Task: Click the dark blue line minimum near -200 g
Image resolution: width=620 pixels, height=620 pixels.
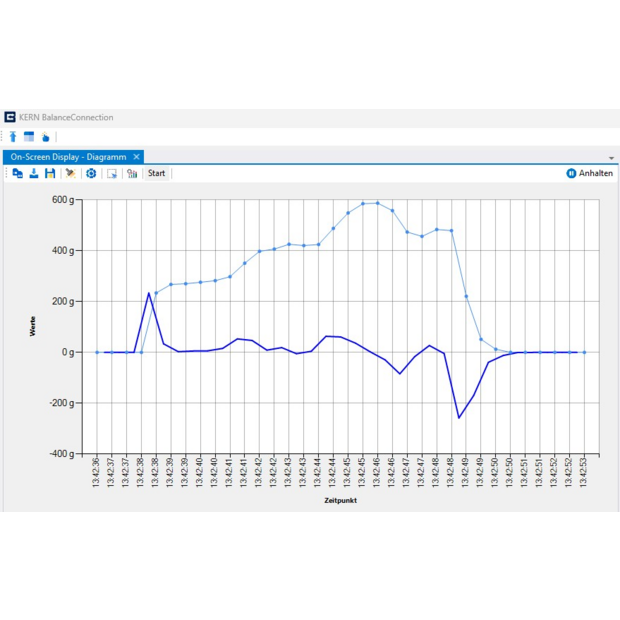Action: (x=459, y=417)
